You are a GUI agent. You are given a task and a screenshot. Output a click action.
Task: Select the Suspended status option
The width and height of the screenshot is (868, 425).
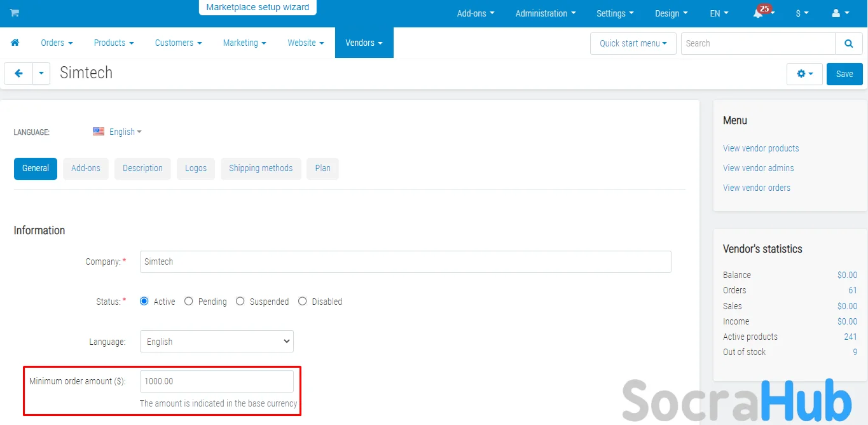[240, 302]
